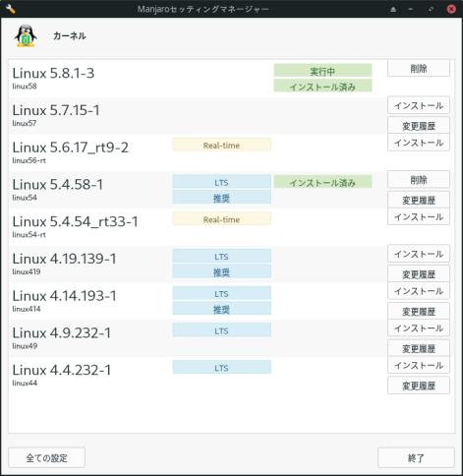This screenshot has height=476, width=463.
Task: View 変更履歴 for Linux 4.14.193-1
Action: [419, 311]
